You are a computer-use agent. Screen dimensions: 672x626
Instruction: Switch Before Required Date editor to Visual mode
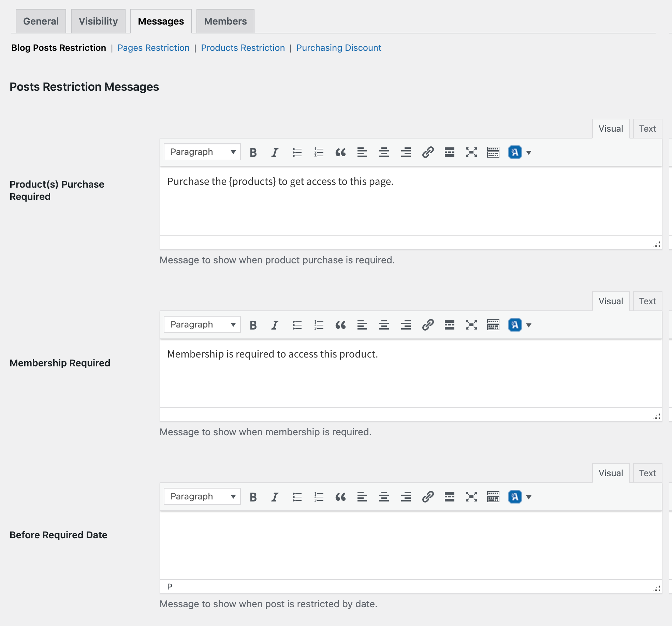tap(610, 473)
